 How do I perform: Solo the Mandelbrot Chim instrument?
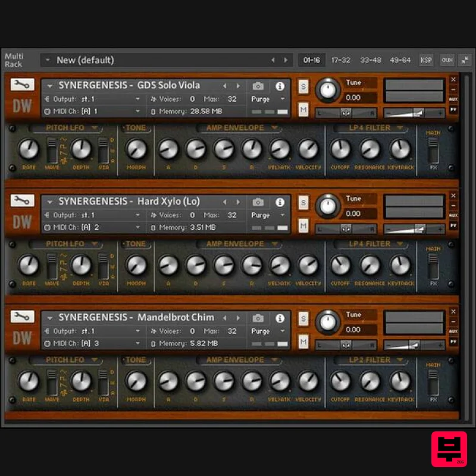click(303, 319)
